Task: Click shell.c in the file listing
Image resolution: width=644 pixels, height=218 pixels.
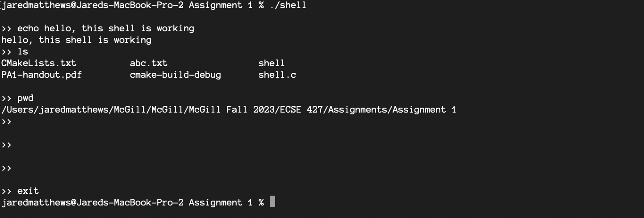Action: (x=277, y=75)
